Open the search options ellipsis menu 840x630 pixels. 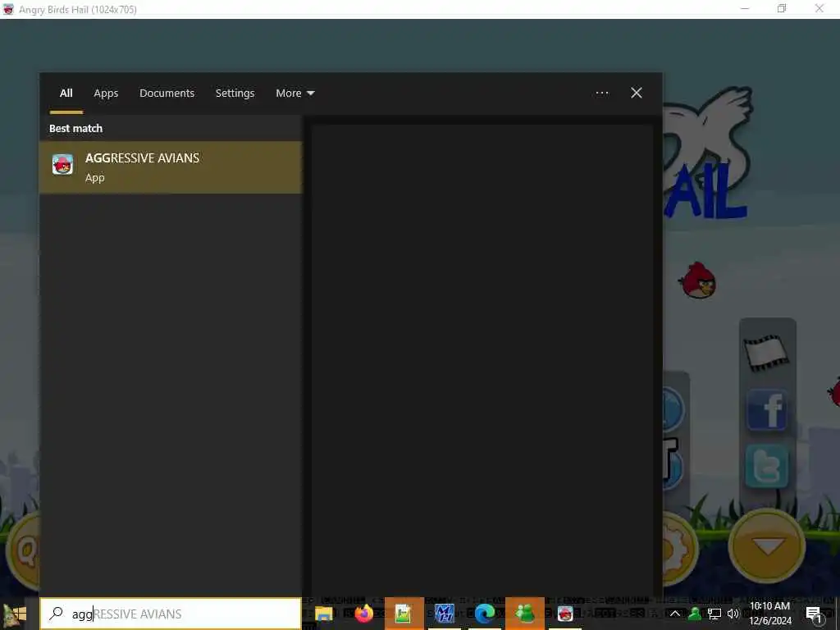pyautogui.click(x=602, y=94)
